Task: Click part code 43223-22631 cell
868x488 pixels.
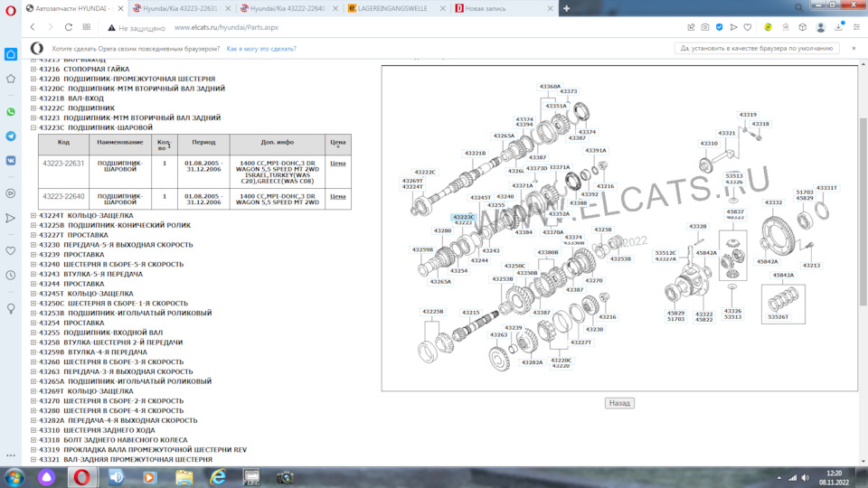Action: (63, 164)
